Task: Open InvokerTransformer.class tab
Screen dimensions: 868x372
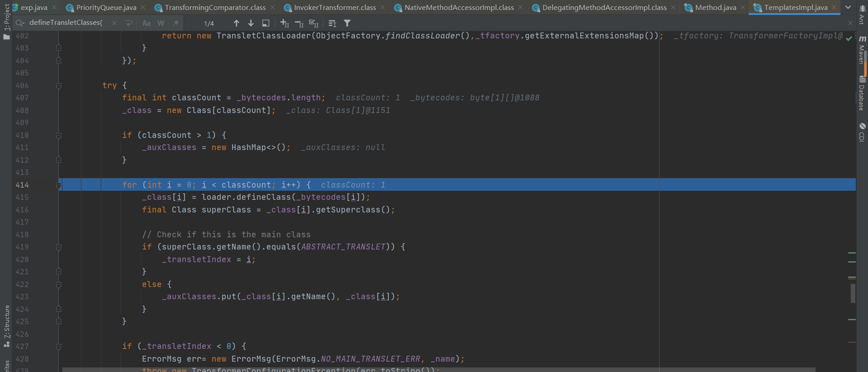Action: (335, 7)
